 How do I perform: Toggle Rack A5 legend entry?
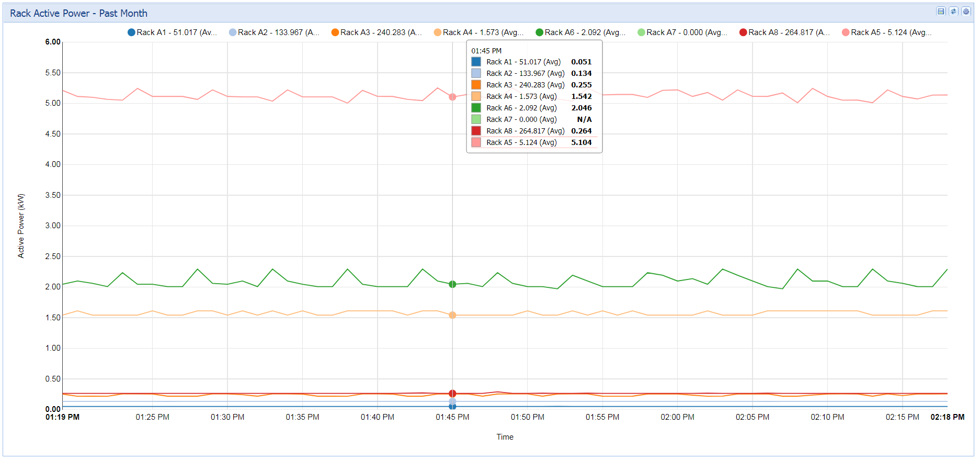click(x=887, y=32)
